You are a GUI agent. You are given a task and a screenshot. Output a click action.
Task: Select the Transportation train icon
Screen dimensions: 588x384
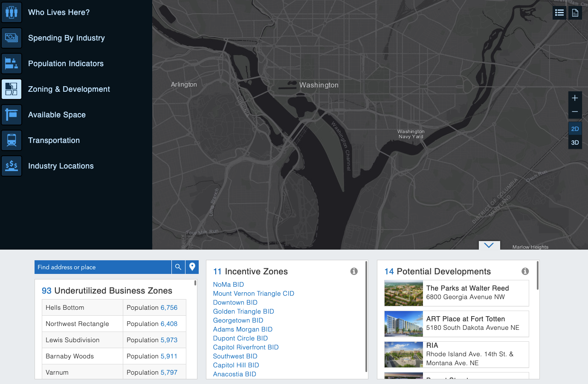coord(12,140)
